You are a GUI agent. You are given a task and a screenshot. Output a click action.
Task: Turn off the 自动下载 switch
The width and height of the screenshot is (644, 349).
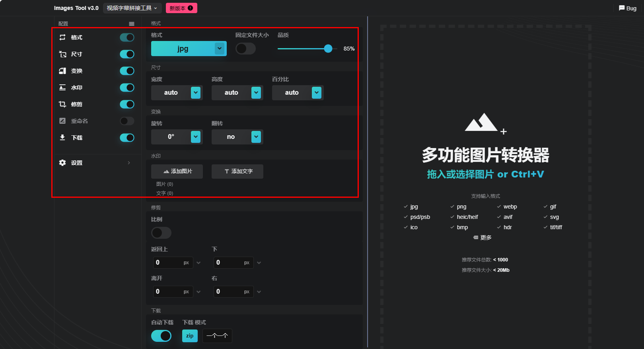(161, 336)
